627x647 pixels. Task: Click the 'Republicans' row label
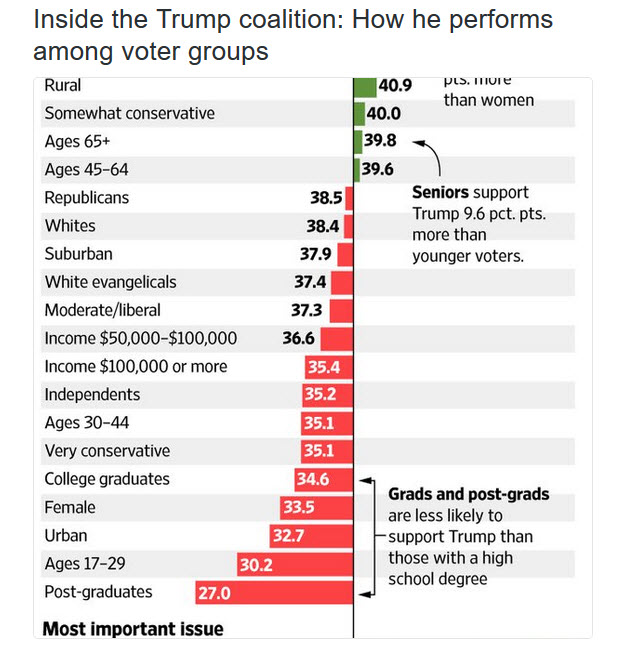87,198
